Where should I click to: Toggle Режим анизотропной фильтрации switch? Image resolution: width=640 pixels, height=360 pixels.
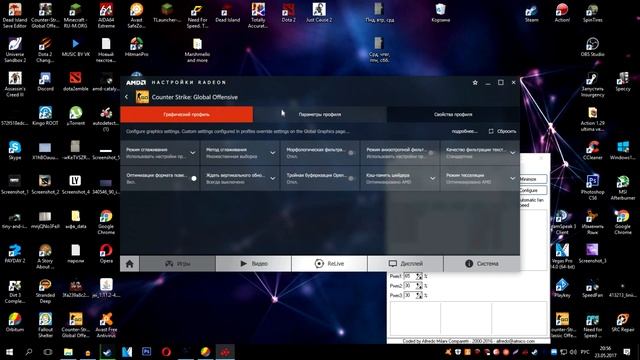pos(431,153)
